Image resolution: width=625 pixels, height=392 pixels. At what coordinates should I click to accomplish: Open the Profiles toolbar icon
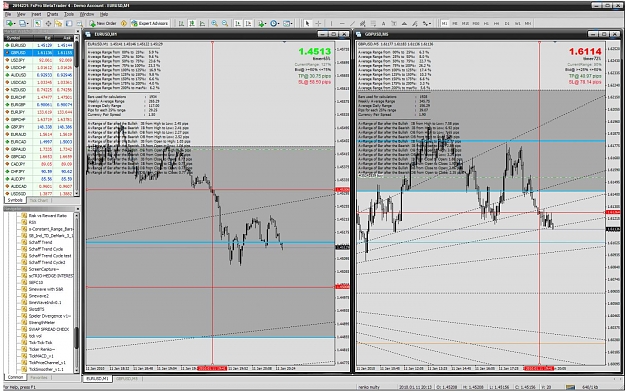[23, 24]
